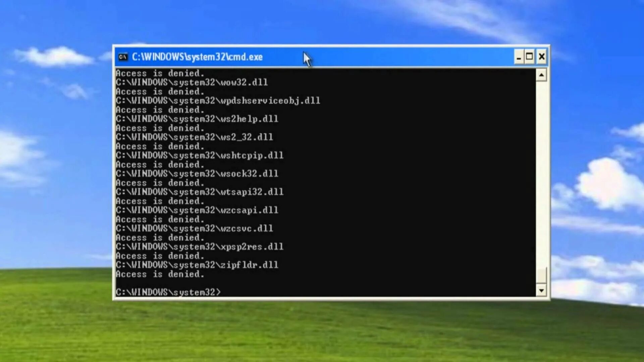Click the wtsapi32.dll path line

pyautogui.click(x=200, y=192)
